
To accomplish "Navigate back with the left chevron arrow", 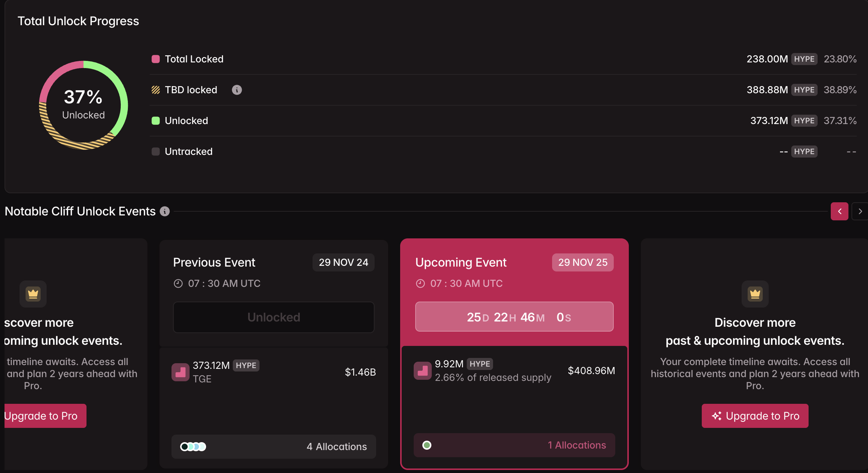I will 839,211.
